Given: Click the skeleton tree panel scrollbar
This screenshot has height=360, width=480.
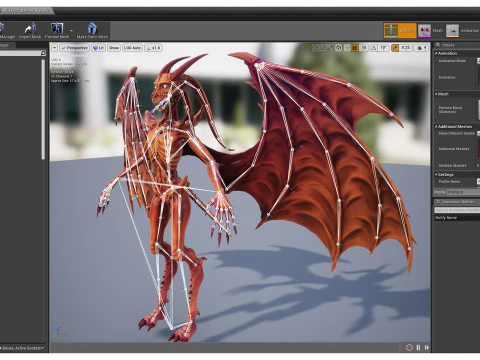Looking at the screenshot, I should point(43,109).
